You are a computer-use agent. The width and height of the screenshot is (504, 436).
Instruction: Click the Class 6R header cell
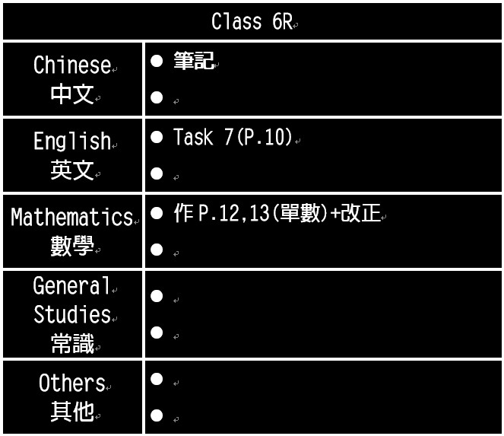[x=252, y=21]
